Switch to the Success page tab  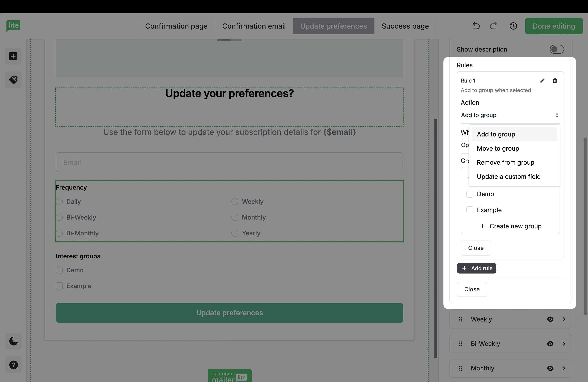tap(405, 26)
